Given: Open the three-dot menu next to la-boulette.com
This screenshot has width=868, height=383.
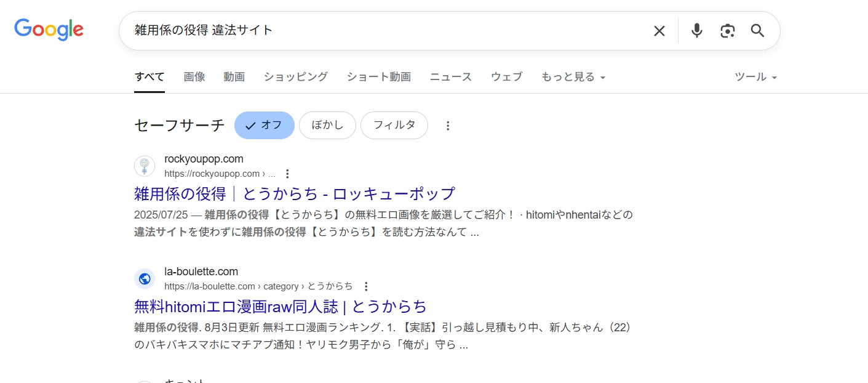Looking at the screenshot, I should coord(366,286).
